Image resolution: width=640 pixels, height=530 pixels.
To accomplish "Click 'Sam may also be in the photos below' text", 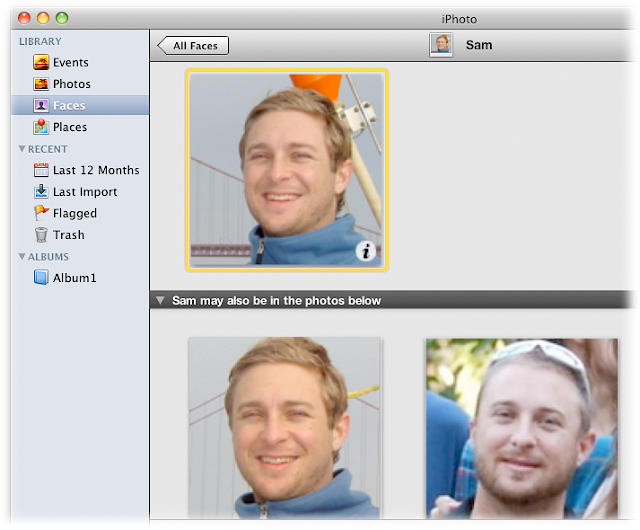I will pos(276,301).
